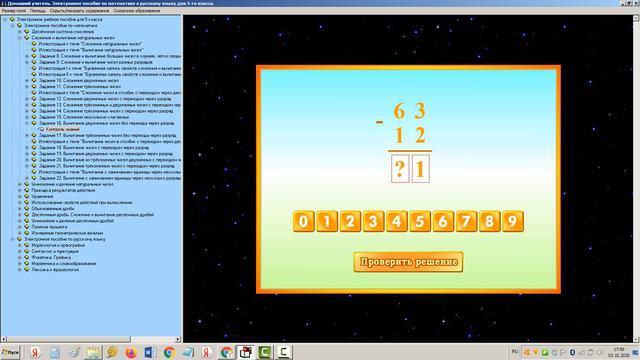Open Firefox from the taskbar
This screenshot has width=640, height=360.
[x=131, y=352]
